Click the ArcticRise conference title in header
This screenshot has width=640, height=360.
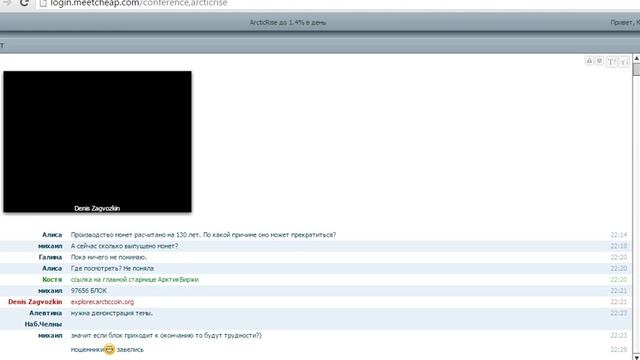tap(288, 22)
